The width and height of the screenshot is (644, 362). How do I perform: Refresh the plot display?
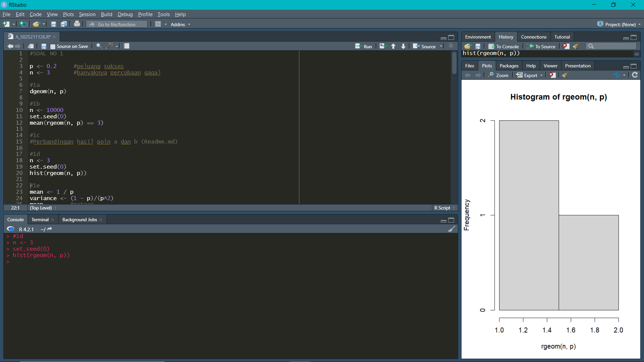click(x=634, y=75)
